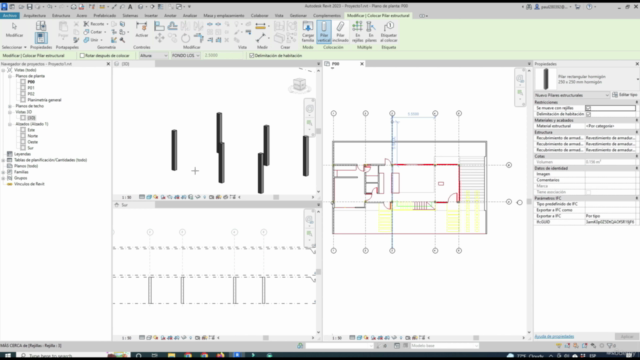Open Nuevo Pilares estructurales filter dropdown

click(x=572, y=95)
